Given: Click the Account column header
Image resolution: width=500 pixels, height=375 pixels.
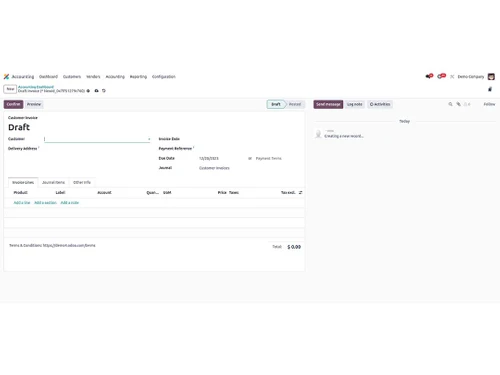Looking at the screenshot, I should coord(104,193).
